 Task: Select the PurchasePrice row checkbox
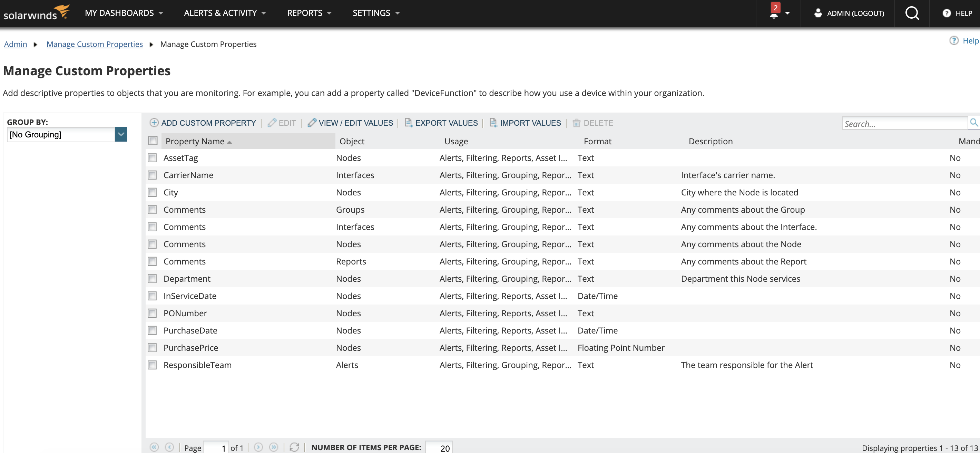point(152,348)
